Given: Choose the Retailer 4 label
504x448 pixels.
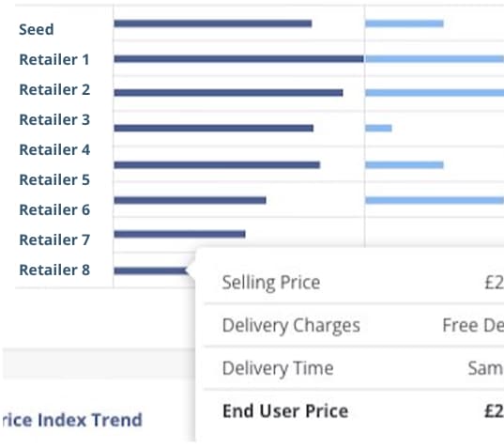Looking at the screenshot, I should click(54, 150).
